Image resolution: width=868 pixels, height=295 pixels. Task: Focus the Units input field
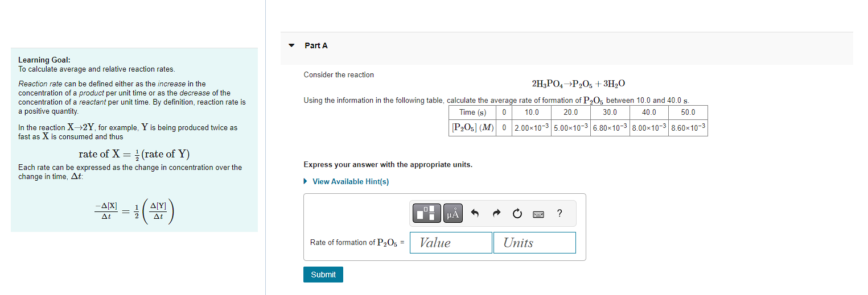coord(534,243)
